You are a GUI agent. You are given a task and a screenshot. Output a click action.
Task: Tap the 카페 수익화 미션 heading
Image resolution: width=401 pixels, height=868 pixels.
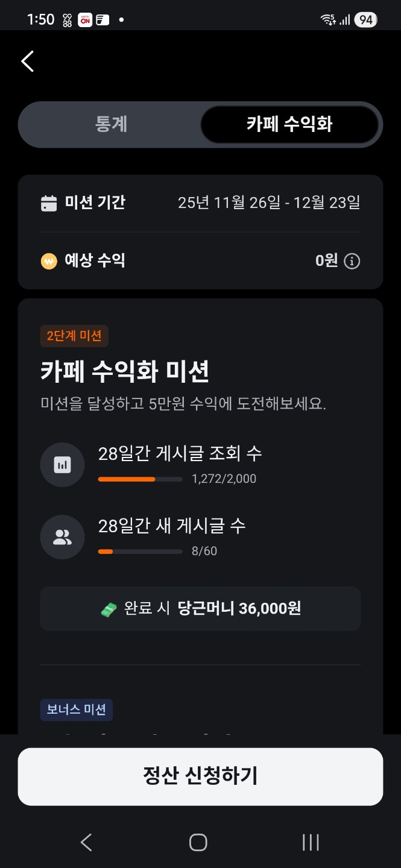pos(125,372)
